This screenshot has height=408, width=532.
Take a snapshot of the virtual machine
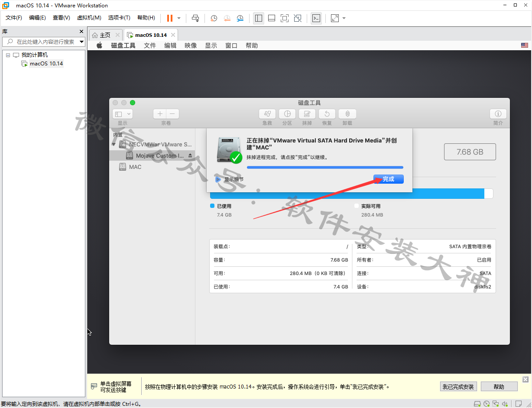[x=214, y=18]
